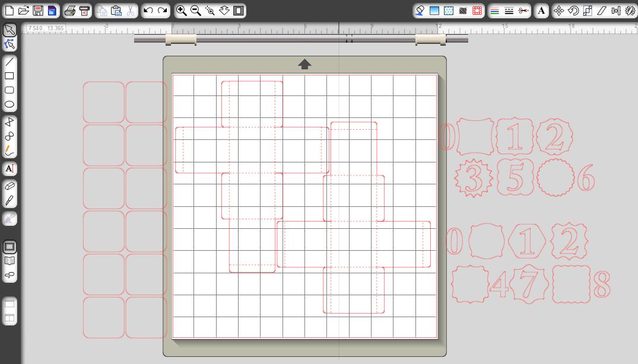Select the framed number 7 shape
The image size is (638, 364).
point(529,283)
